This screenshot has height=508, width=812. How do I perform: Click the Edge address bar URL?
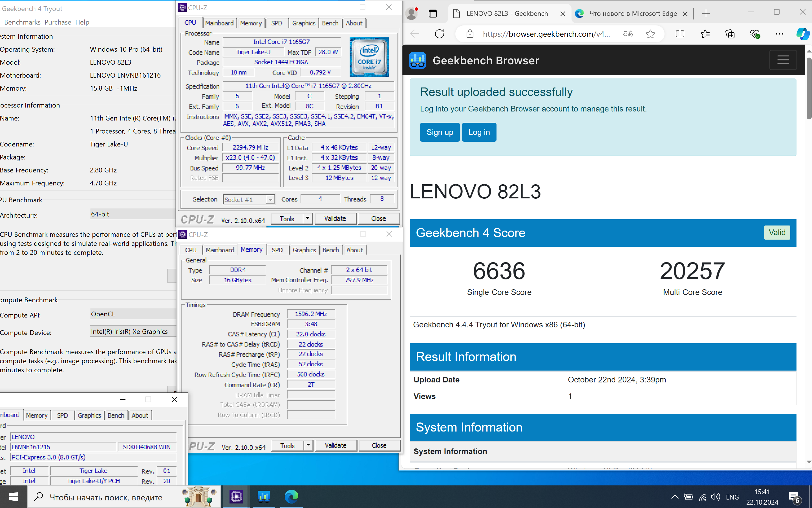coord(546,34)
